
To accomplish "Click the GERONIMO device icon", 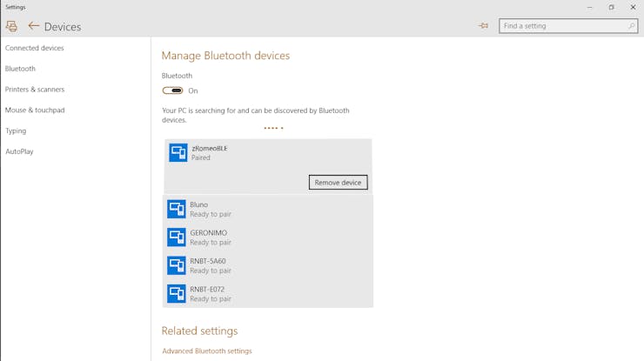I will pyautogui.click(x=177, y=237).
